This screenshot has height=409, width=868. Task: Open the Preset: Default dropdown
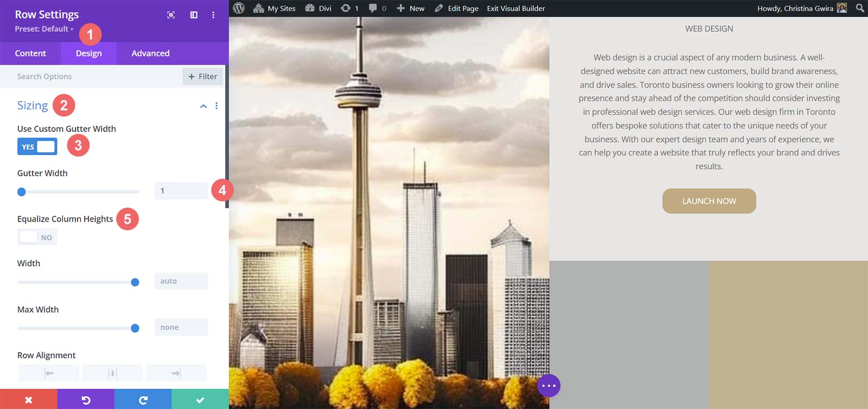[44, 29]
